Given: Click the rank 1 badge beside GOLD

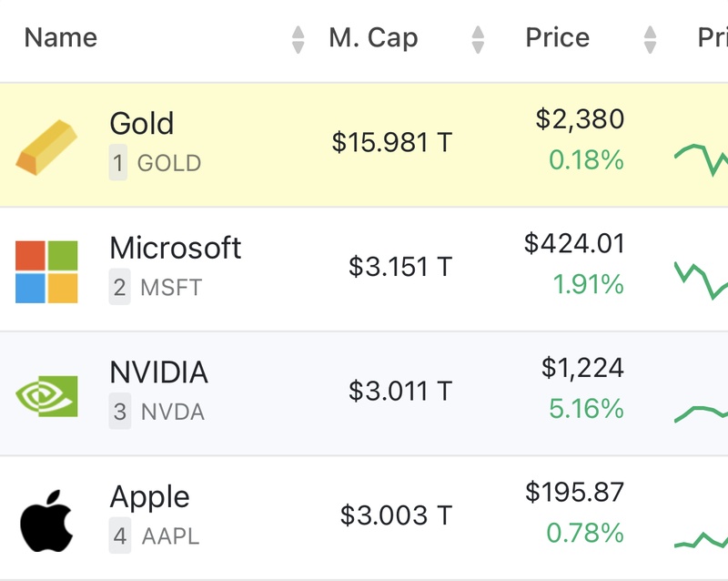Looking at the screenshot, I should coord(118,164).
